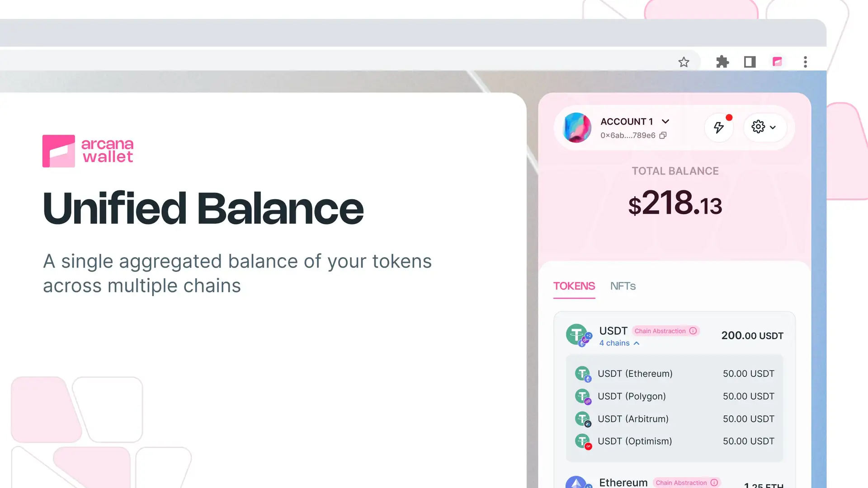Open the browser three-dot menu
The image size is (868, 488).
pyautogui.click(x=805, y=62)
